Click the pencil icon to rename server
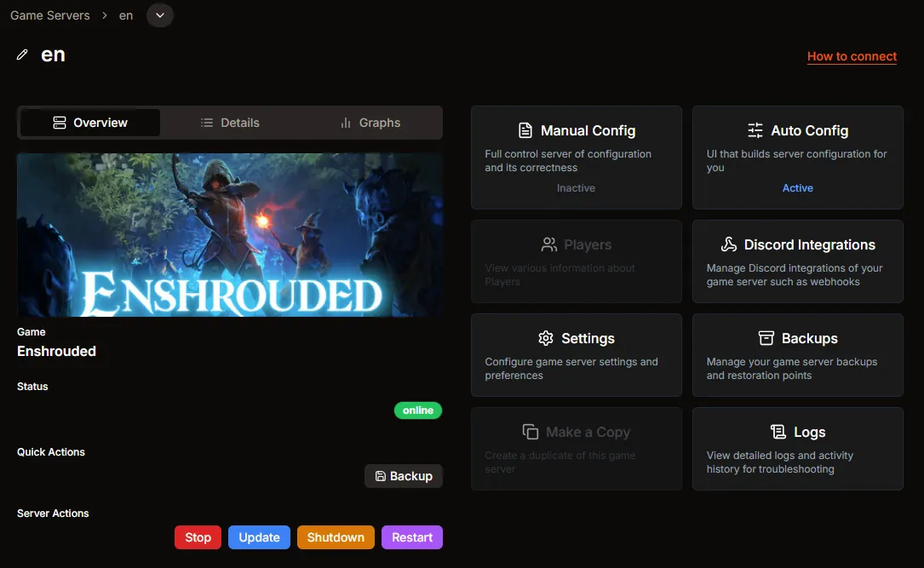 click(21, 54)
